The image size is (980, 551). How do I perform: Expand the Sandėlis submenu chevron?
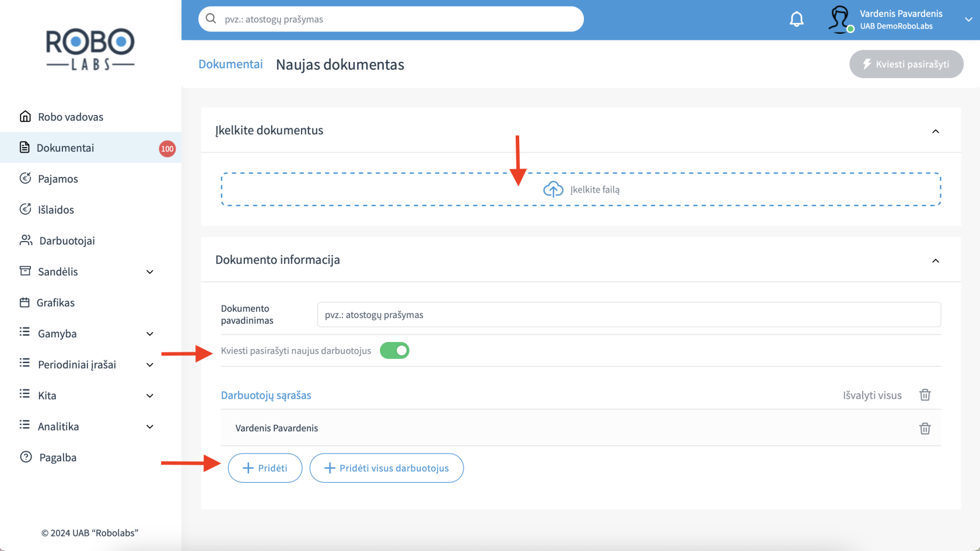(150, 272)
